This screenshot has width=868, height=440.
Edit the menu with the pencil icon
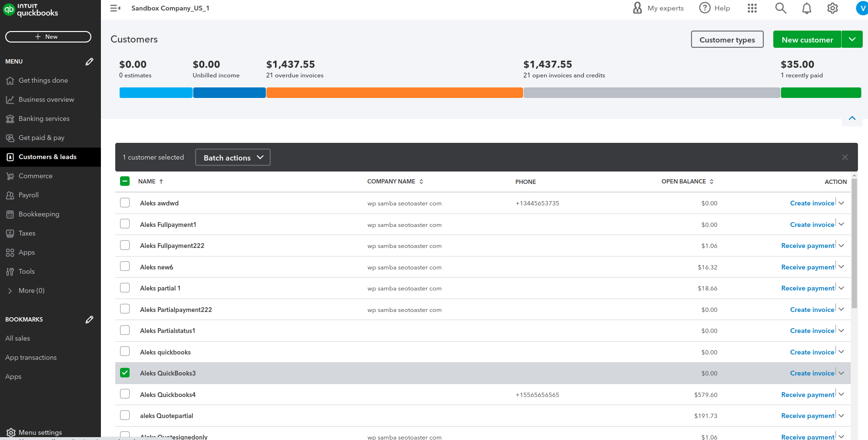(89, 62)
